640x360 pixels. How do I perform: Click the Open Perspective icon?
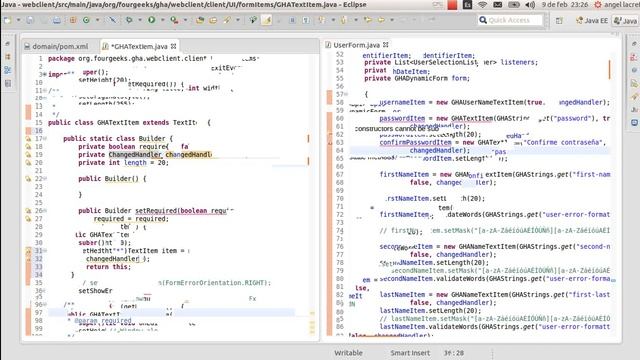(x=559, y=20)
